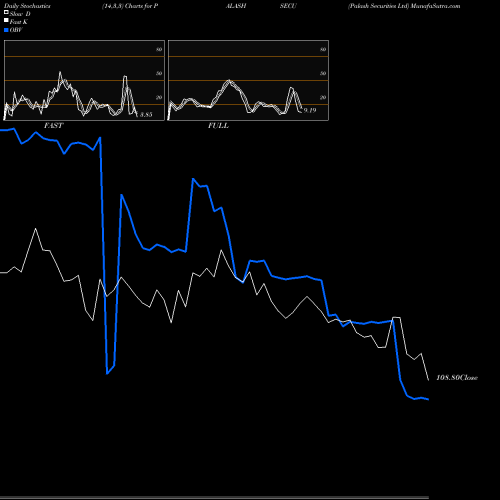
Task: Click the FAST chart label
Action: pos(54,125)
